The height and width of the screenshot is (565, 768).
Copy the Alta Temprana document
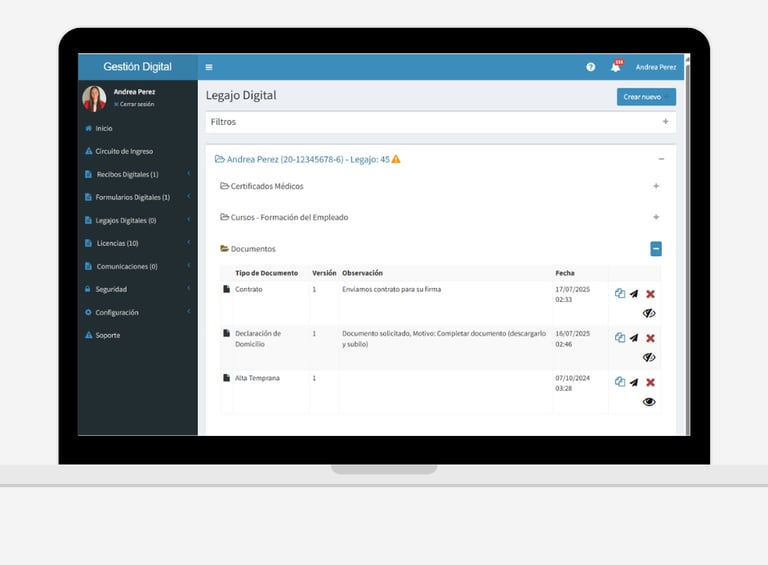pos(620,381)
